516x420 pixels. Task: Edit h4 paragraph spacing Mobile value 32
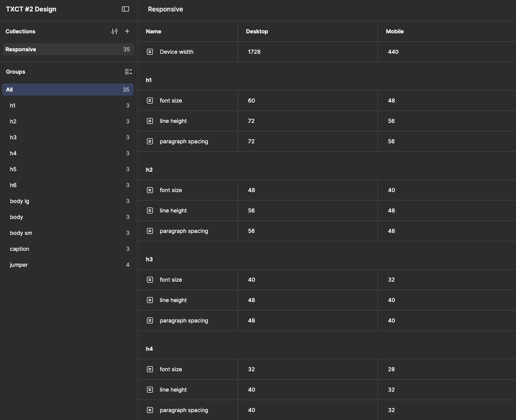coord(447,410)
